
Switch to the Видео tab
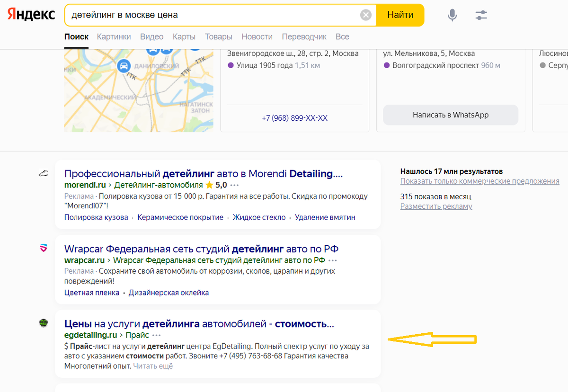(151, 36)
